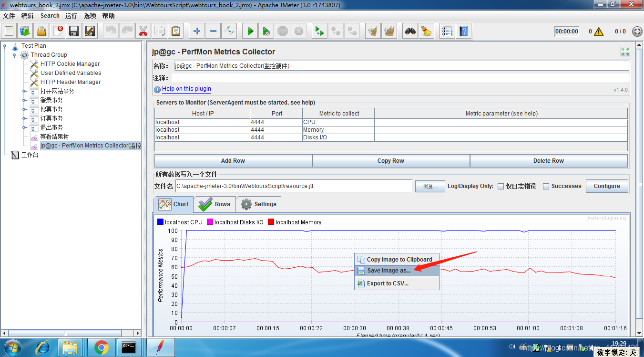Click the Paste clipboard icon
644x357 pixels.
176,31
